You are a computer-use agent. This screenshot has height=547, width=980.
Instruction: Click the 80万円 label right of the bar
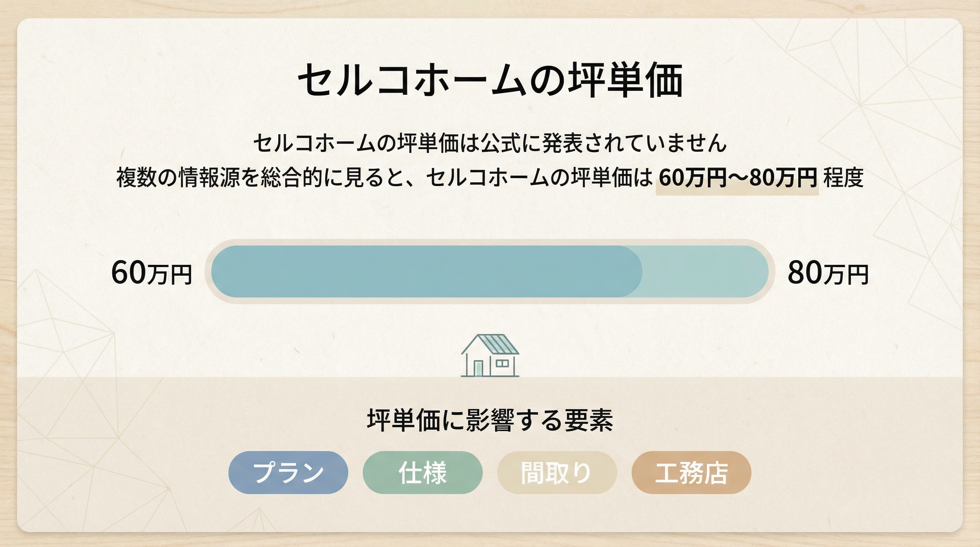click(x=828, y=273)
